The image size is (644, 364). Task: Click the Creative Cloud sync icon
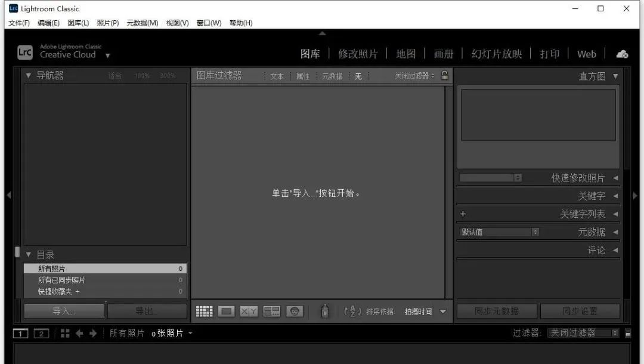[x=622, y=53]
